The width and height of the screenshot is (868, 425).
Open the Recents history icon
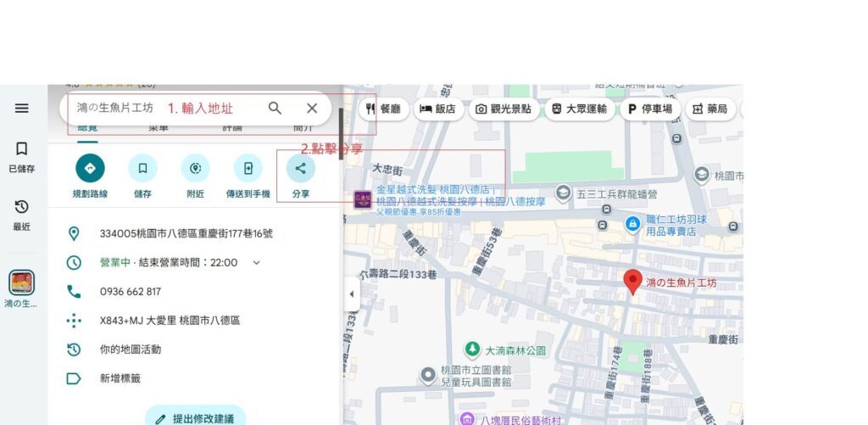(21, 215)
